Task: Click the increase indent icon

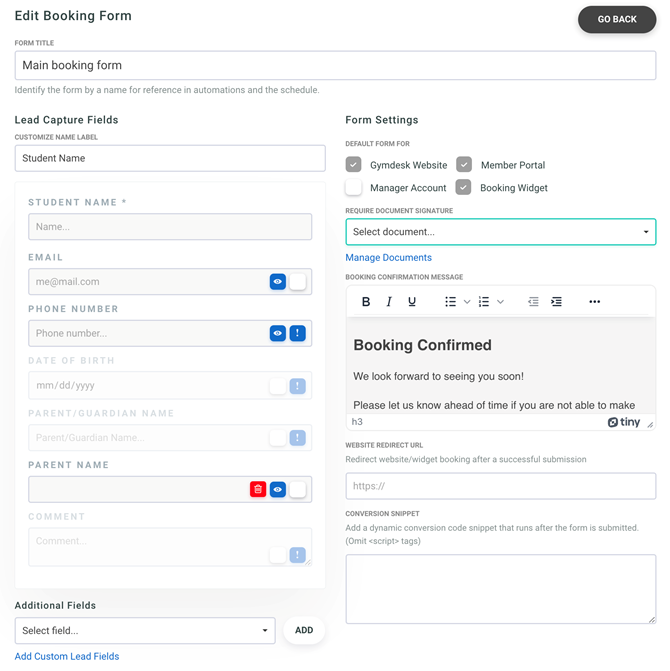Action: click(556, 302)
